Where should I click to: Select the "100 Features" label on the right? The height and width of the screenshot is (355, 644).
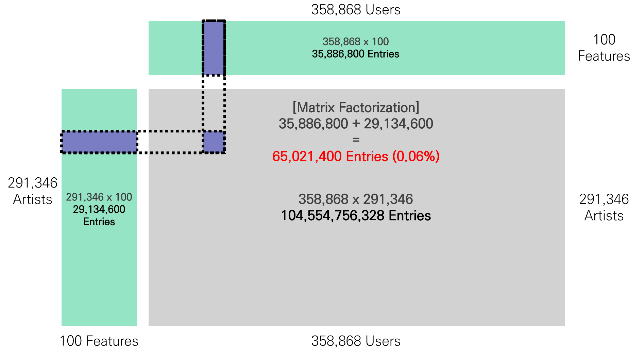tap(604, 48)
